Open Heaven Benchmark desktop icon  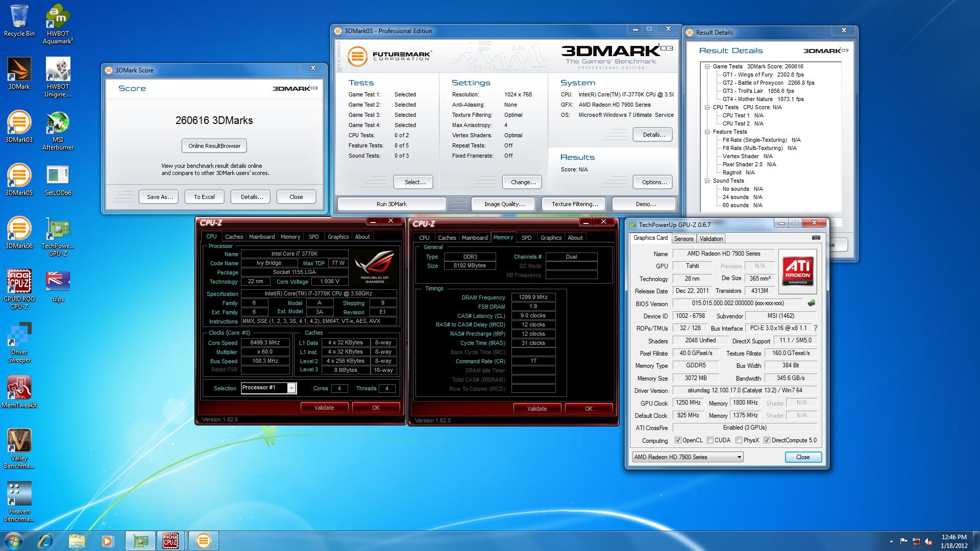point(19,502)
